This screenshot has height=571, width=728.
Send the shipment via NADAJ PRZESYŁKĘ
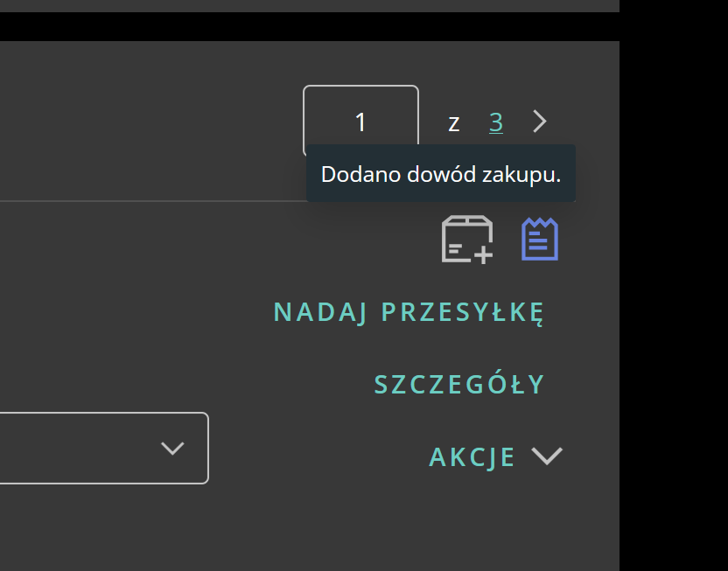pyautogui.click(x=409, y=312)
